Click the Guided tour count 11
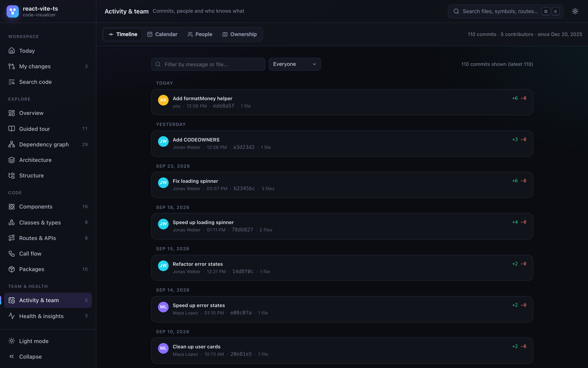This screenshot has height=368, width=588. tap(85, 129)
